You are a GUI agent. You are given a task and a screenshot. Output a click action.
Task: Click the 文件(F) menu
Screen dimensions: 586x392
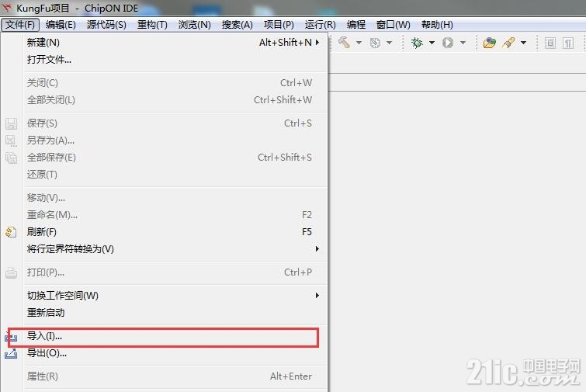point(20,25)
